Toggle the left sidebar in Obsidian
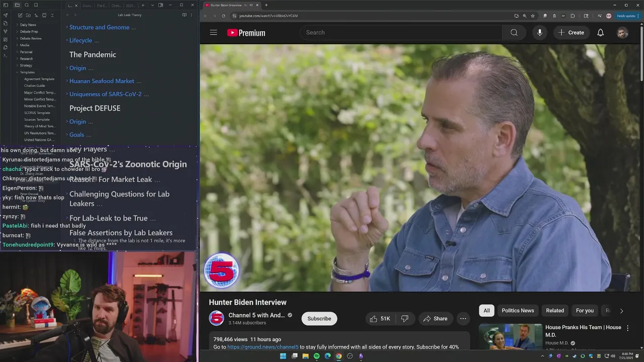Image resolution: width=644 pixels, height=362 pixels. (6, 5)
